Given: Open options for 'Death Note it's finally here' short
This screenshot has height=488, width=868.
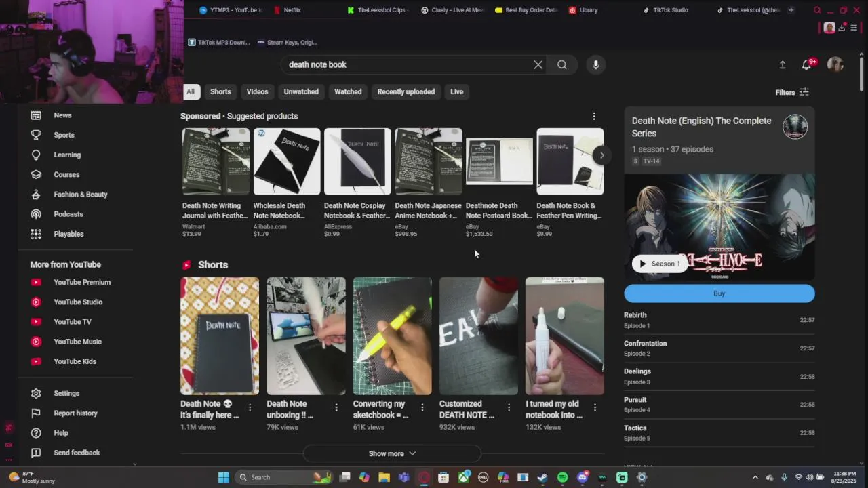Looking at the screenshot, I should point(250,407).
